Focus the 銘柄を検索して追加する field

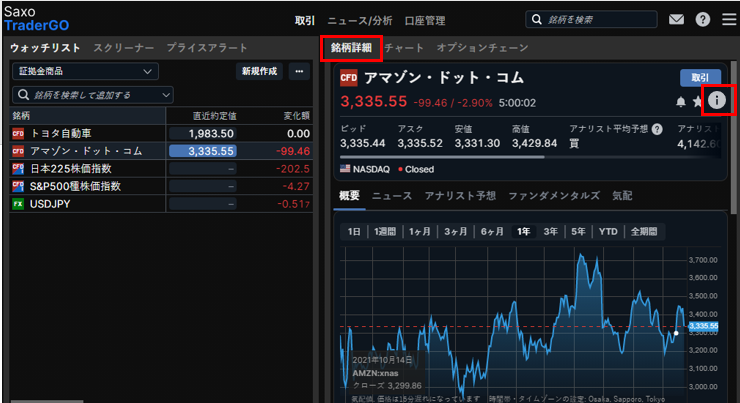pos(92,95)
